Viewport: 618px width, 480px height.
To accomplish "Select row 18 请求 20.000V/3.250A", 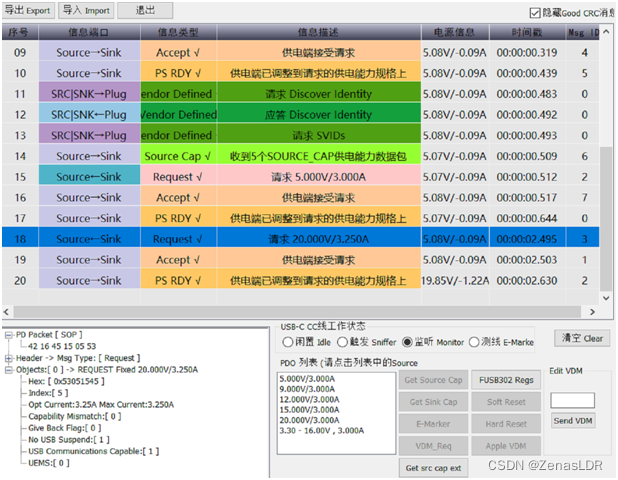I will 300,239.
